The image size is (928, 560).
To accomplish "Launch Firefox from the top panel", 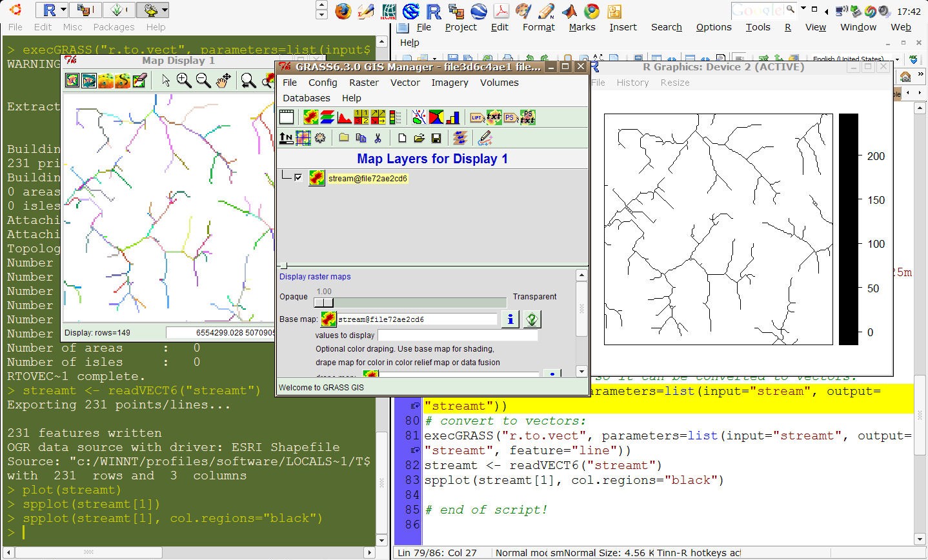I will pyautogui.click(x=343, y=11).
